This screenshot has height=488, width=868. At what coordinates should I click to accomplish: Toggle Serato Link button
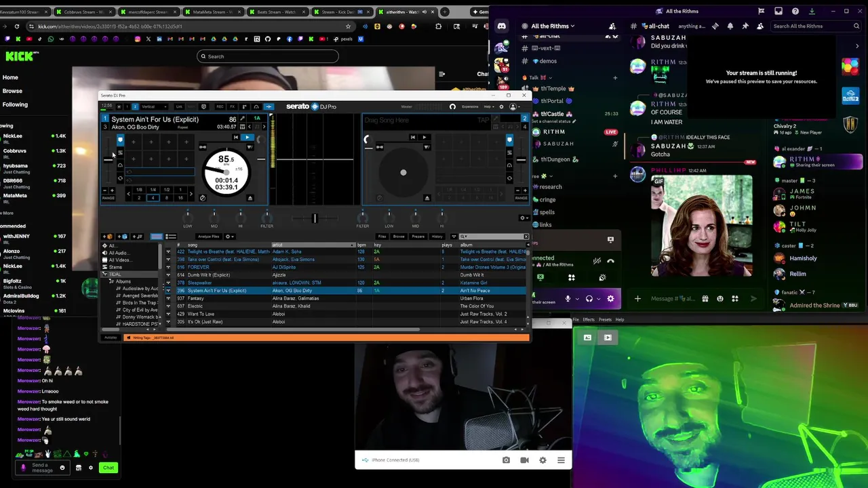179,106
